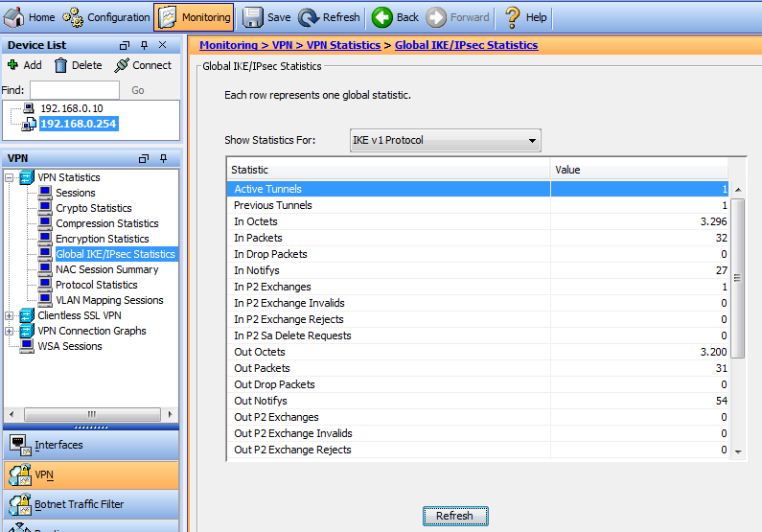Focus the Find input field
Screen dimensions: 762x532
pos(75,90)
